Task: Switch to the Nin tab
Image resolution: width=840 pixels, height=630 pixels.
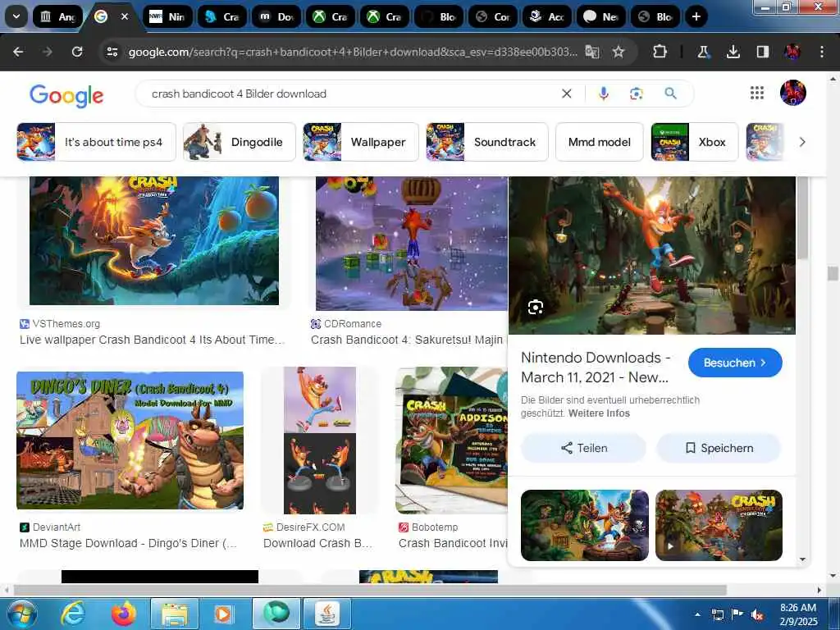Action: [x=167, y=16]
